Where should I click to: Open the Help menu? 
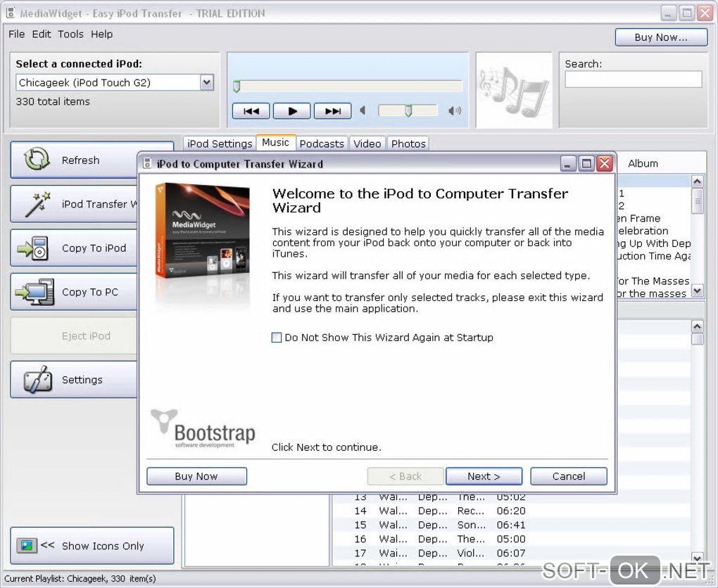tap(101, 34)
